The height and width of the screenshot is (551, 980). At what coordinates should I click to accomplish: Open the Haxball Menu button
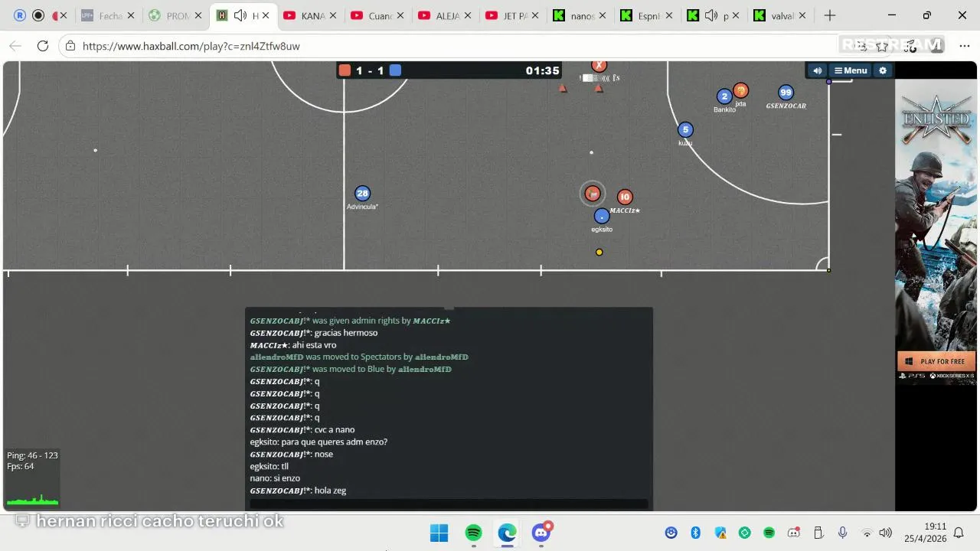point(851,70)
